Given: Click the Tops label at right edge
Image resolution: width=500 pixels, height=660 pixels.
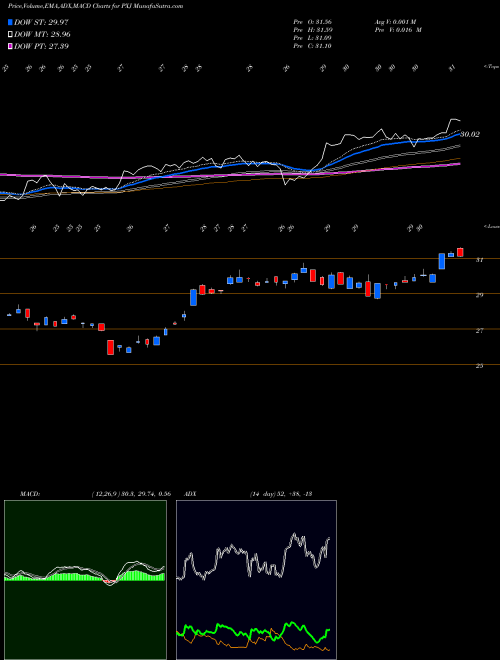Looking at the screenshot, I should click(x=492, y=67).
